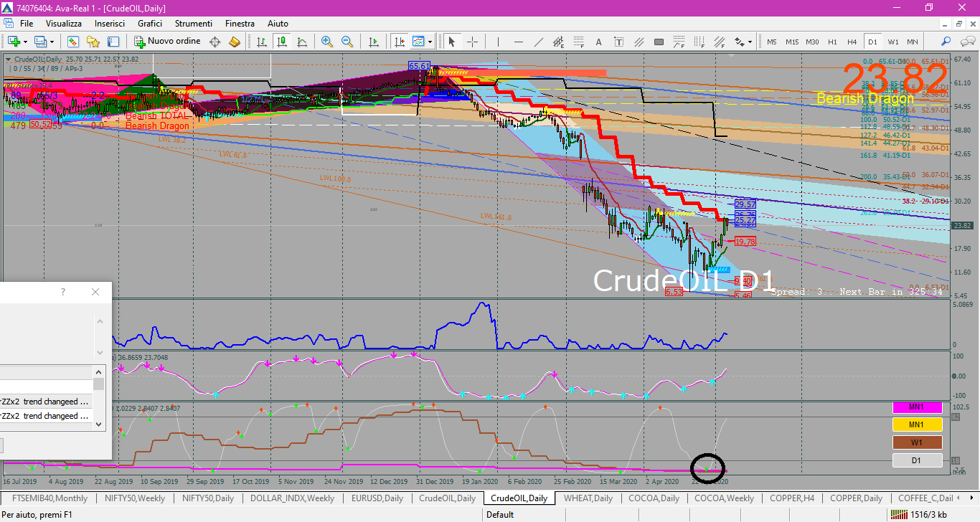This screenshot has height=522, width=980.
Task: Show more chart tabs with the right arrow
Action: tap(972, 498)
